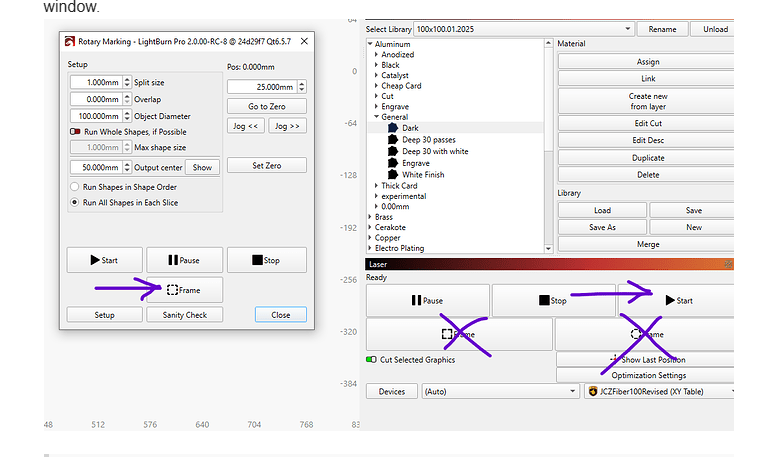Select Electro Plating tree item
Image resolution: width=769 pixels, height=457 pixels.
(x=399, y=248)
